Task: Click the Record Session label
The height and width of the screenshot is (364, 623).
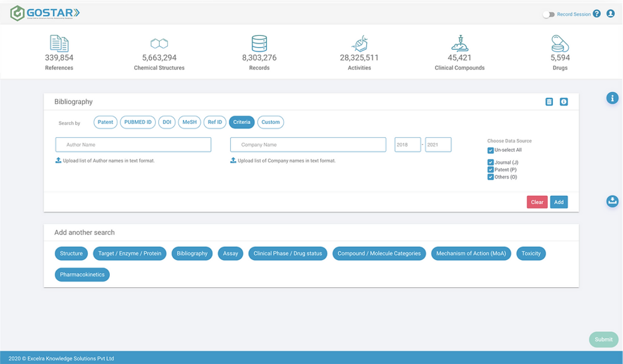Action: [574, 14]
